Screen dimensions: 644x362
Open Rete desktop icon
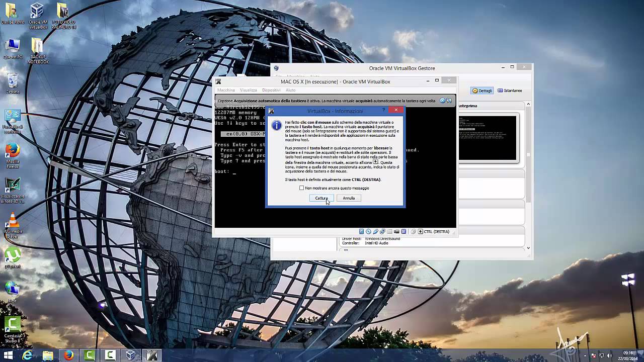coord(13,292)
